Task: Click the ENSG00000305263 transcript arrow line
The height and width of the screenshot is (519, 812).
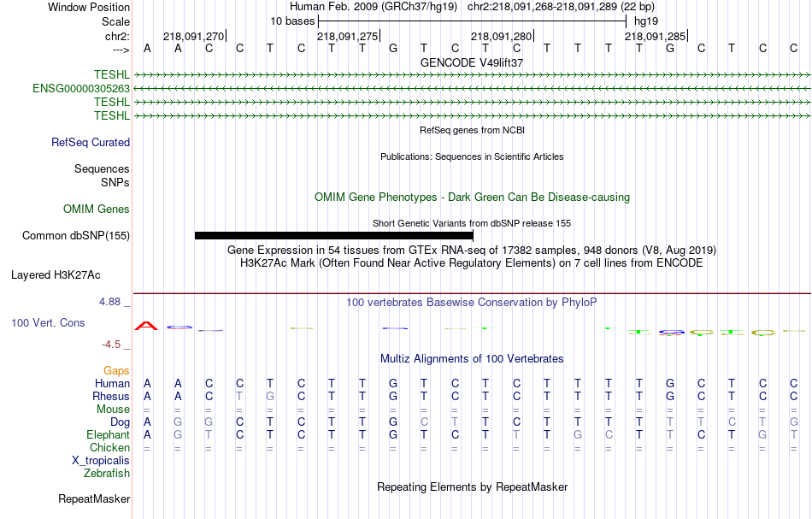Action: (x=472, y=89)
